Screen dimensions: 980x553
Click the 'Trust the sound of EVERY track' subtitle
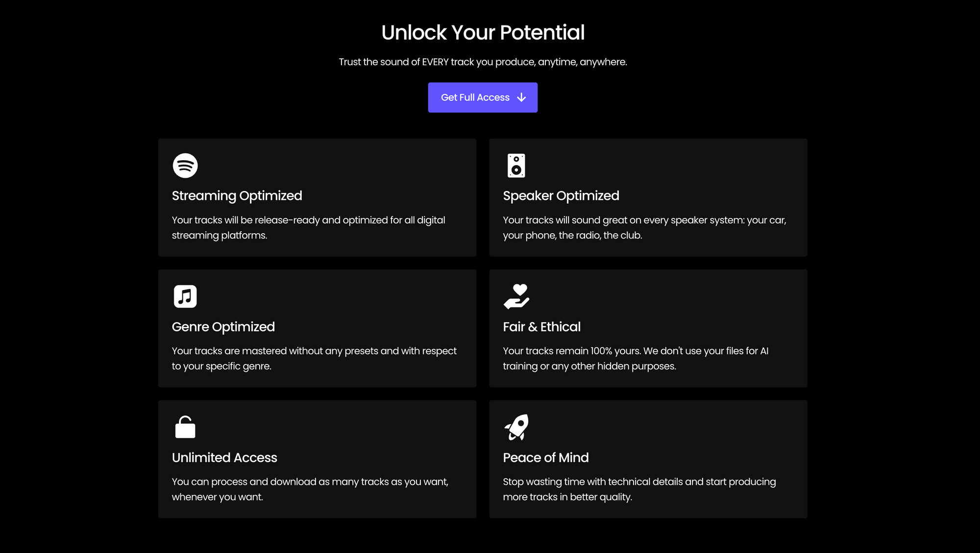(x=483, y=62)
